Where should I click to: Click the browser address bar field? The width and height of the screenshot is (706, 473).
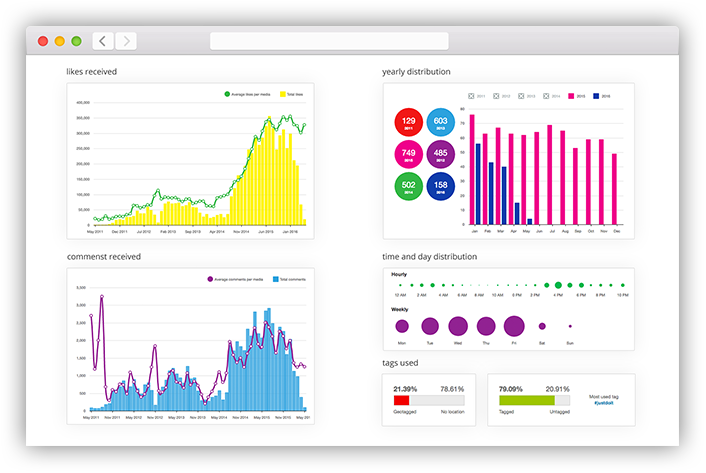[x=329, y=41]
